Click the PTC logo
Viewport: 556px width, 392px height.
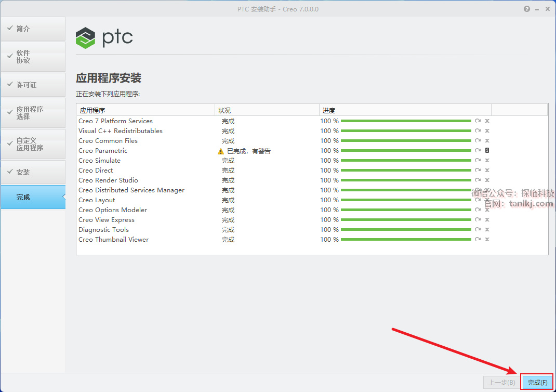(x=104, y=38)
